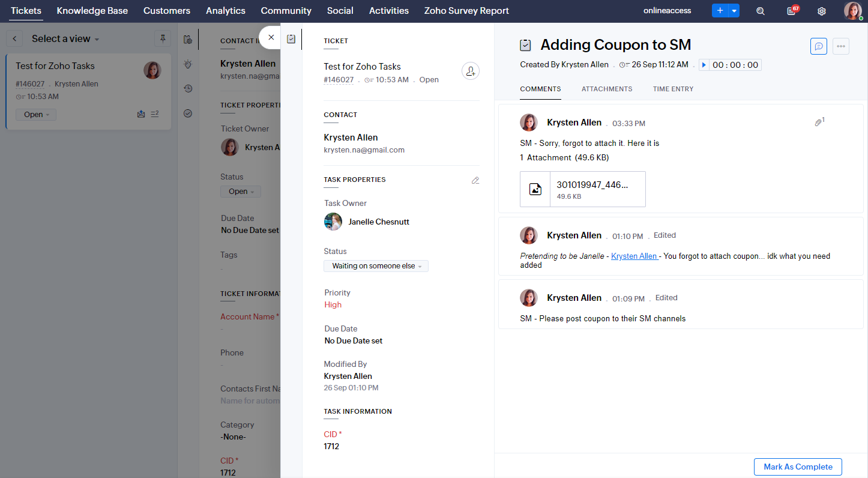This screenshot has height=478, width=868.
Task: Click the Krysten Allen mention link in comment
Action: 634,256
